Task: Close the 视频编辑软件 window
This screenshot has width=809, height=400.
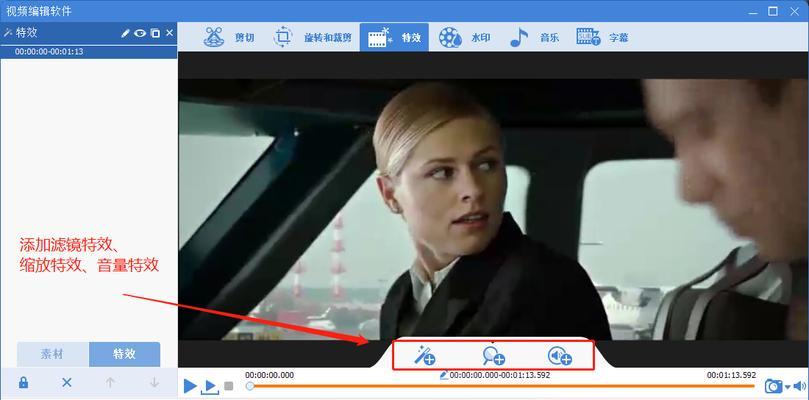Action: click(793, 11)
